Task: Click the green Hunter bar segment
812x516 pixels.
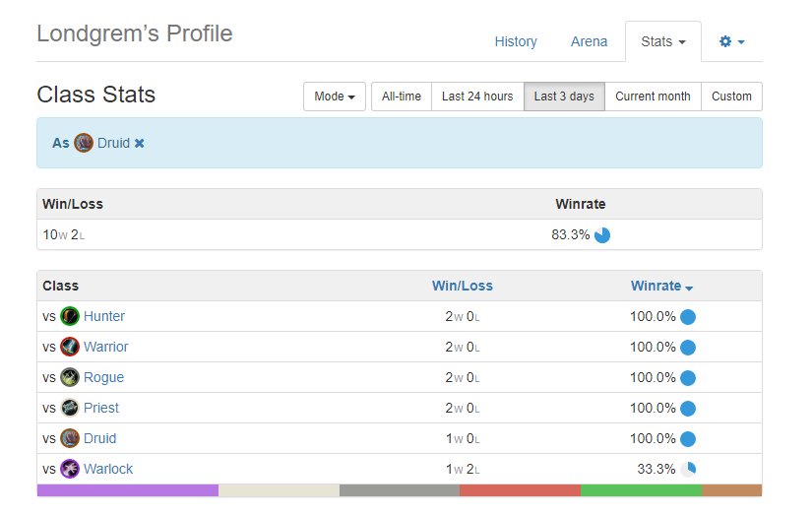Action: pos(641,490)
